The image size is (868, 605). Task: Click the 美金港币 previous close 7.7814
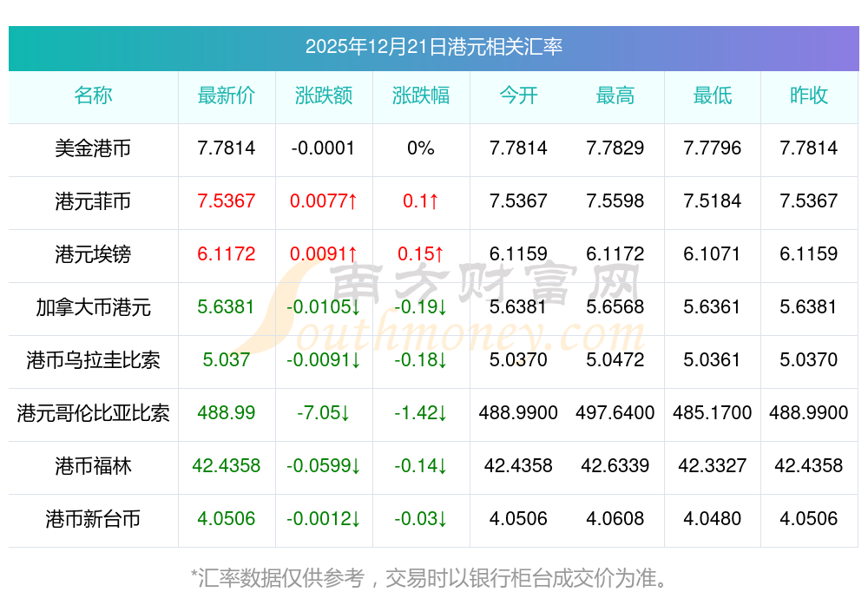coord(809,148)
